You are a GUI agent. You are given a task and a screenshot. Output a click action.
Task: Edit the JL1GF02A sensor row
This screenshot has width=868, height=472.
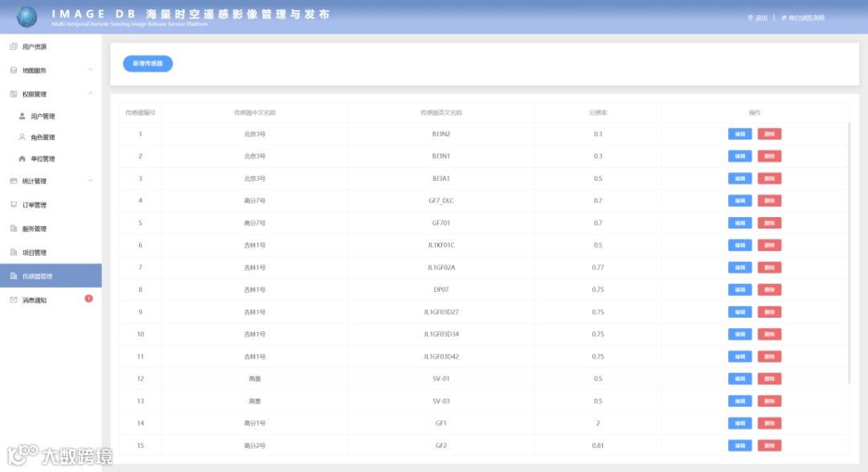pyautogui.click(x=740, y=268)
